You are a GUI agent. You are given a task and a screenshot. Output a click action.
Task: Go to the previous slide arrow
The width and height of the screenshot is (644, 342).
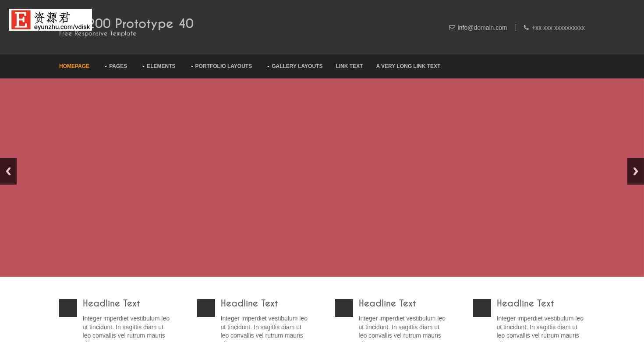(x=8, y=171)
